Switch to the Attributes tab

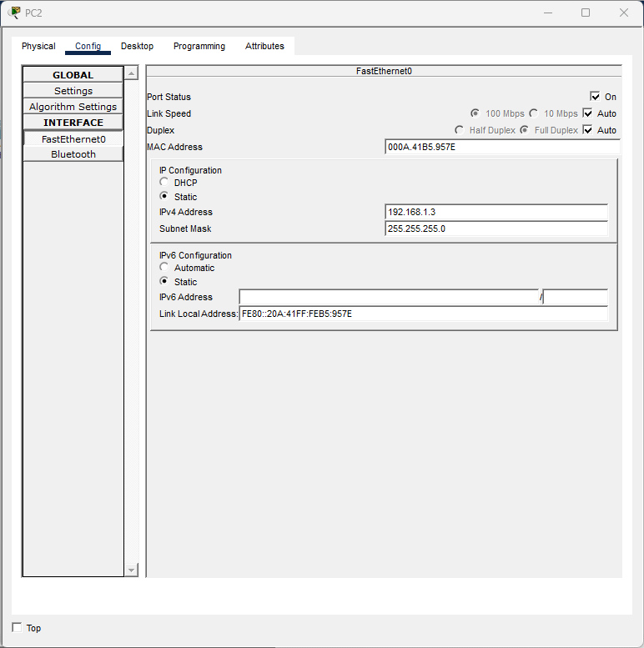tap(264, 47)
